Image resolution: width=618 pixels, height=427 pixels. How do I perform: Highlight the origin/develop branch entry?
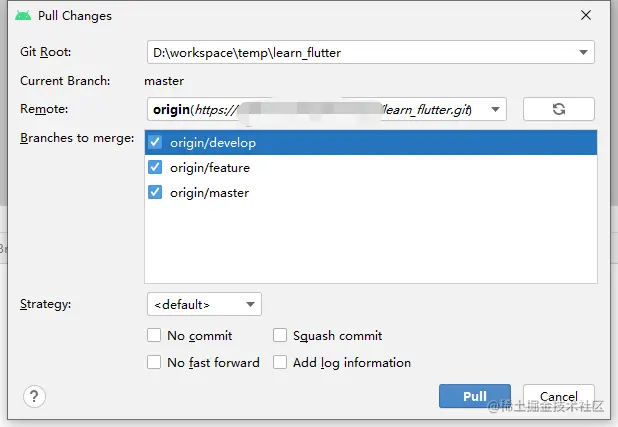pos(212,143)
